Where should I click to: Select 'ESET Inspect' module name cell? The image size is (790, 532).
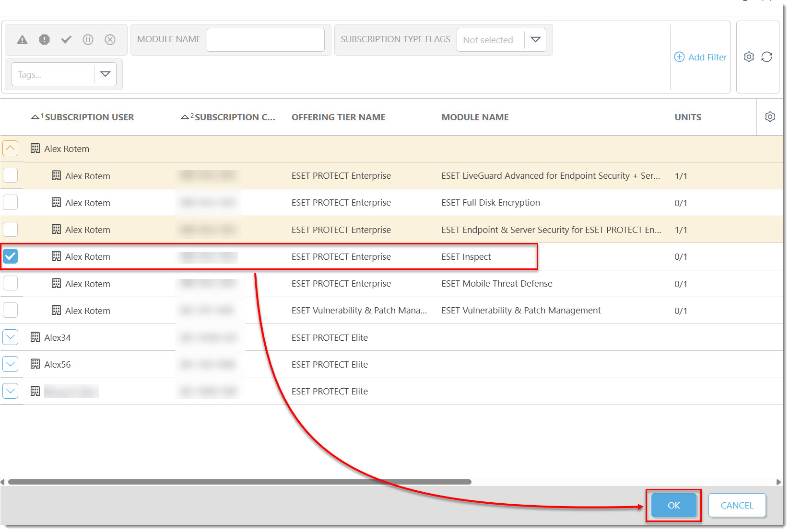466,256
